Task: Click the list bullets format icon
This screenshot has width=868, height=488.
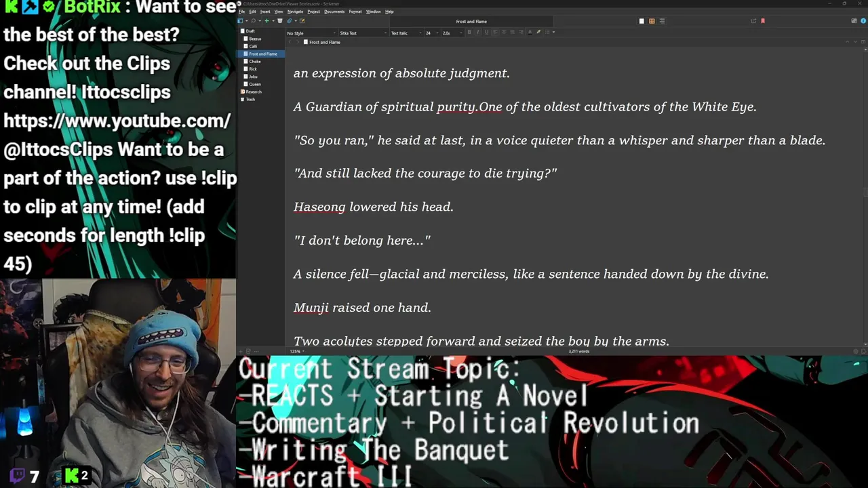Action: 547,32
